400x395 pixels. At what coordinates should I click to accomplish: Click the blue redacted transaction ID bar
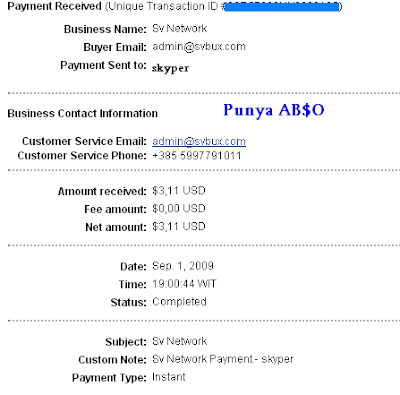click(x=282, y=7)
